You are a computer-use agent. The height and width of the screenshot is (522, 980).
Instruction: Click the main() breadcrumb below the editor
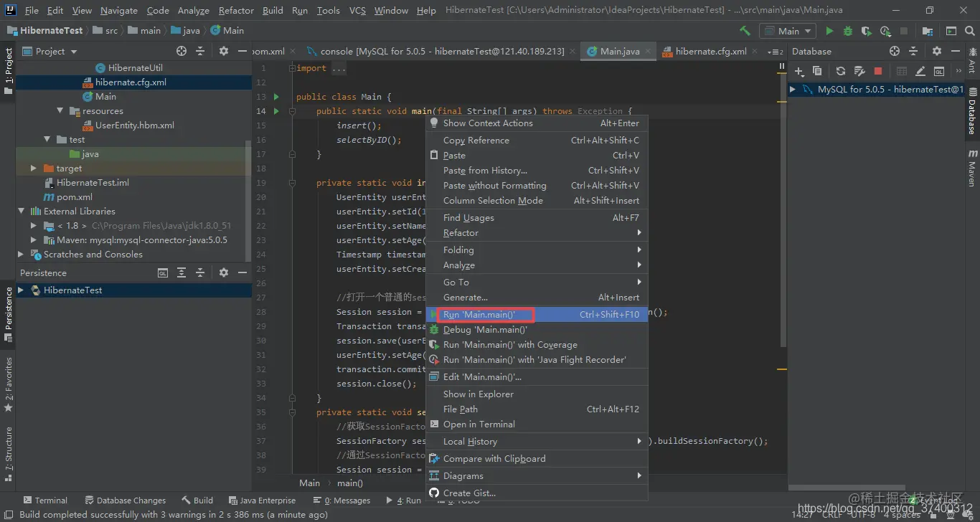pyautogui.click(x=350, y=483)
